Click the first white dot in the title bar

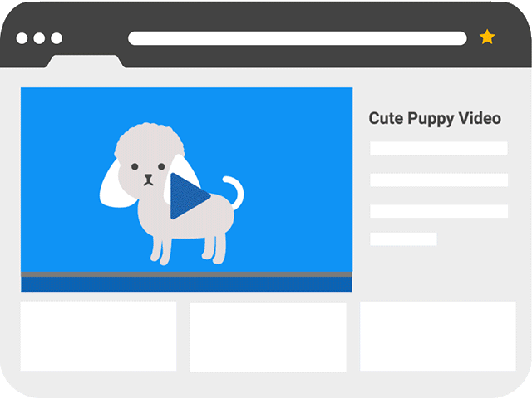click(22, 38)
